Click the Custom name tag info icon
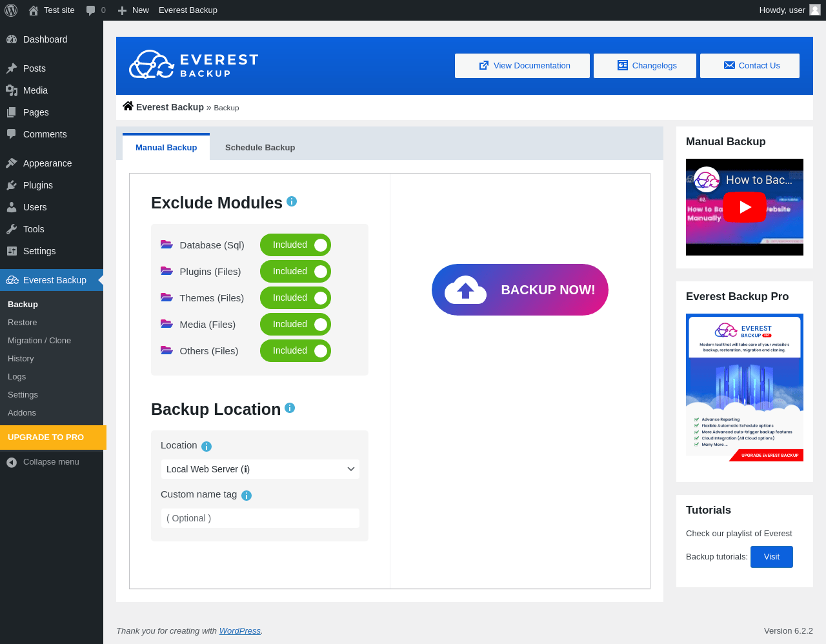This screenshot has height=644, width=826. click(247, 496)
